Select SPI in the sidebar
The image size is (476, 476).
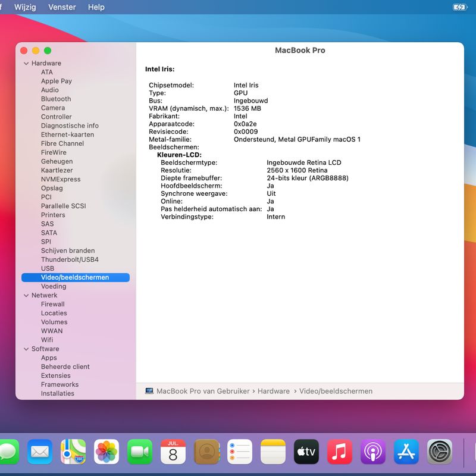(46, 242)
